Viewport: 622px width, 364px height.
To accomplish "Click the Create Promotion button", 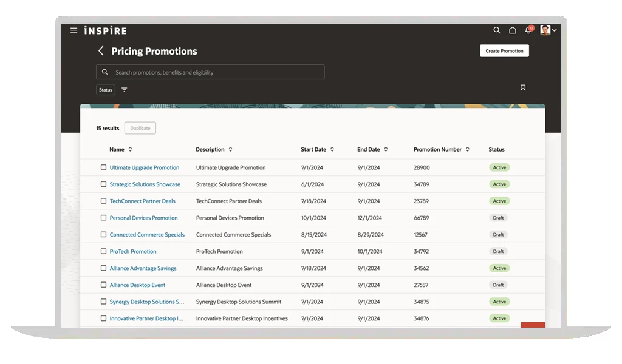I will 504,51.
